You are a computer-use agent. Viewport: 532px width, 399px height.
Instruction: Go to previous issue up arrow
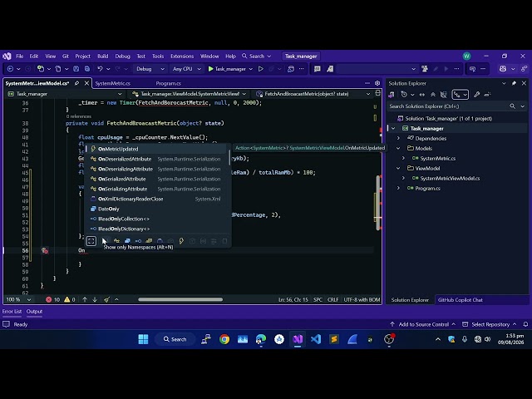coord(85,299)
